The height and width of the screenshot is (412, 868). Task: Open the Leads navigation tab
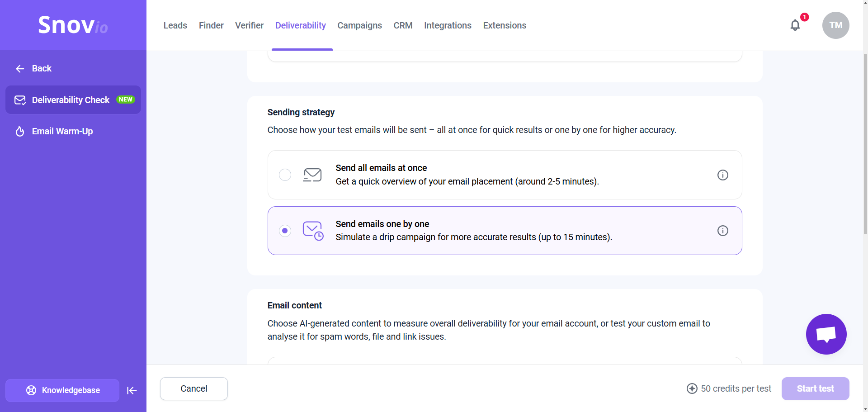click(175, 25)
